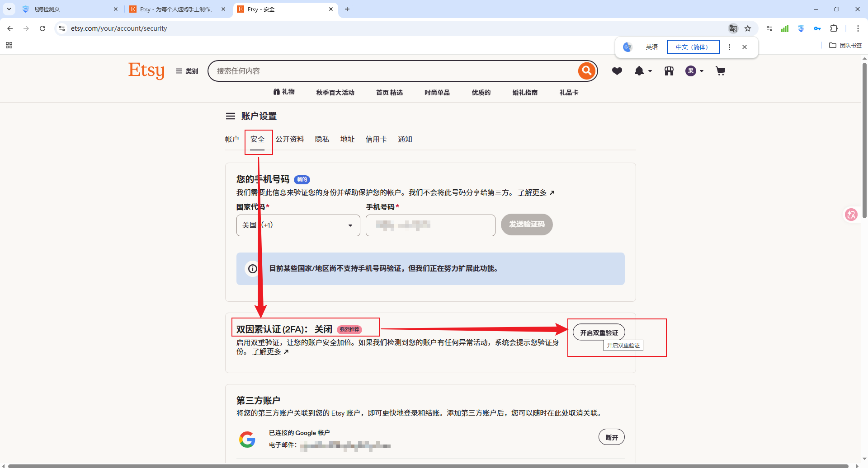
Task: Open 优质的 navigation link
Action: point(481,92)
